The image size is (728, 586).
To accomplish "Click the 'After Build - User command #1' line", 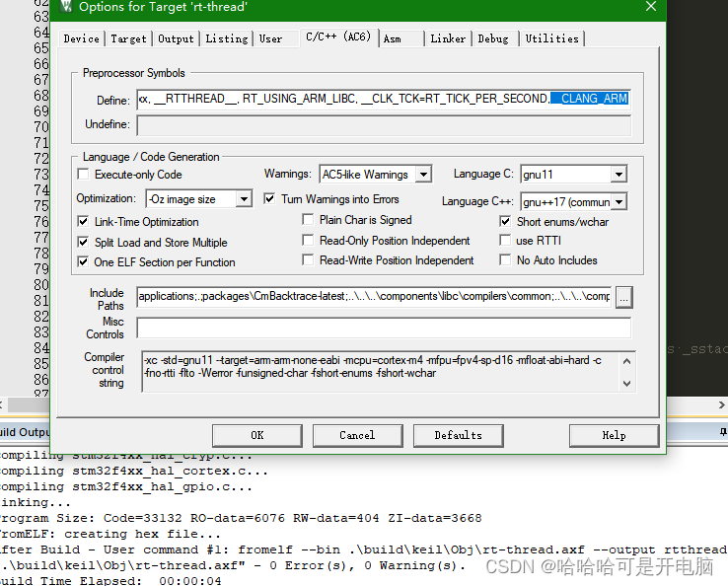I will pyautogui.click(x=364, y=549).
